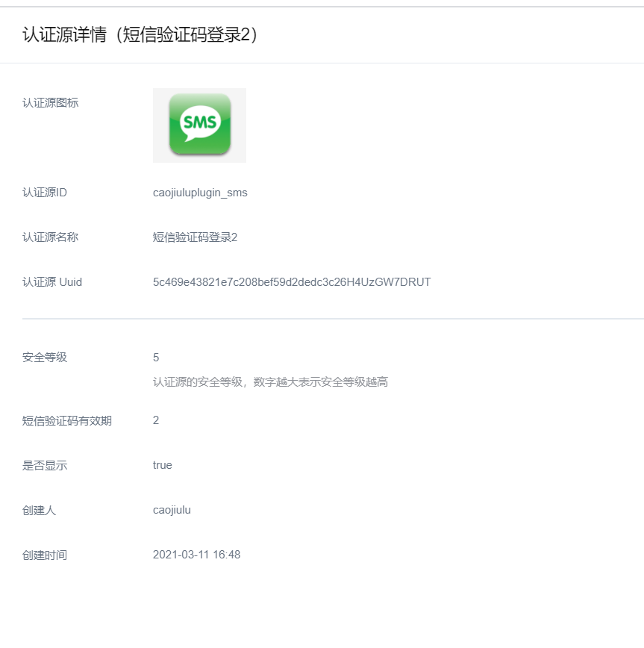Click the hint text about 安全等级越高
The height and width of the screenshot is (648, 644).
[x=270, y=382]
